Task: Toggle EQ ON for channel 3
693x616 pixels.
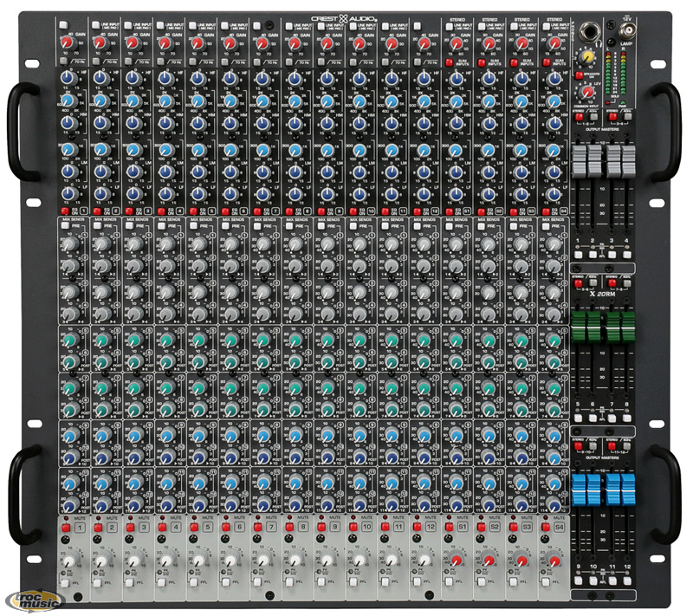Action: [128, 211]
